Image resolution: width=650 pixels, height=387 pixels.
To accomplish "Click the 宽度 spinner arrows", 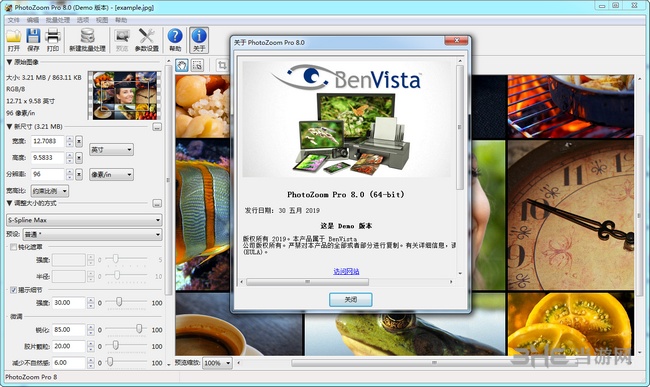I will (x=70, y=141).
